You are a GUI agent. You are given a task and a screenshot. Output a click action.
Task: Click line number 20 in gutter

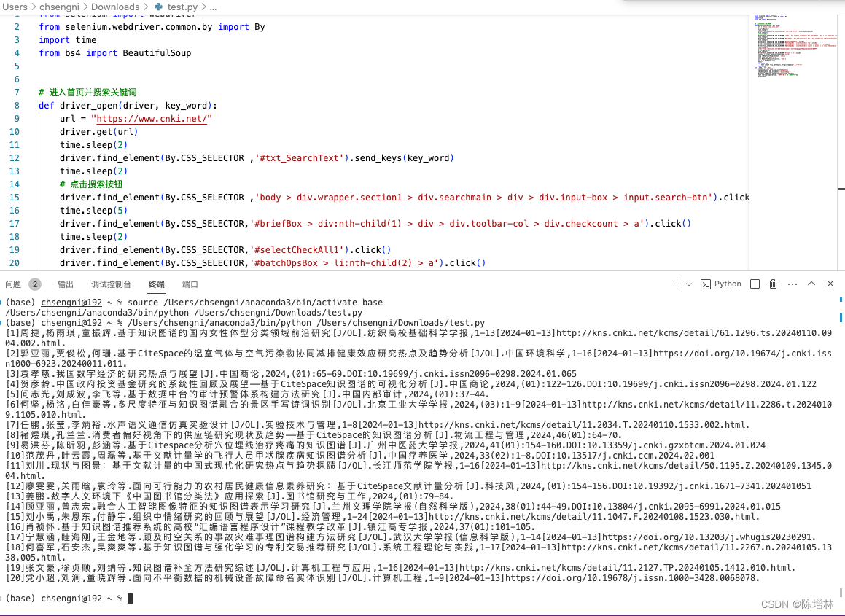tap(15, 263)
